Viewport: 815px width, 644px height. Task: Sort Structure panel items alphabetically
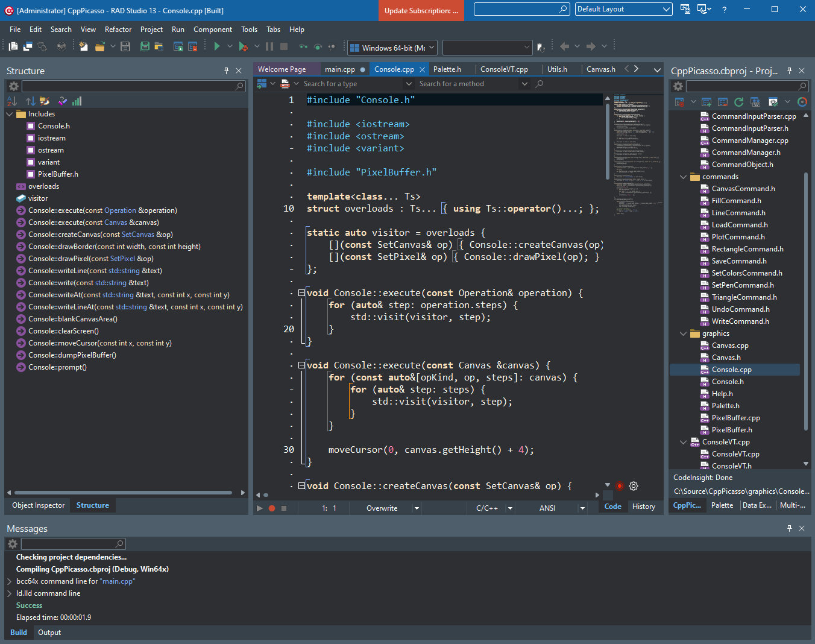[12, 101]
